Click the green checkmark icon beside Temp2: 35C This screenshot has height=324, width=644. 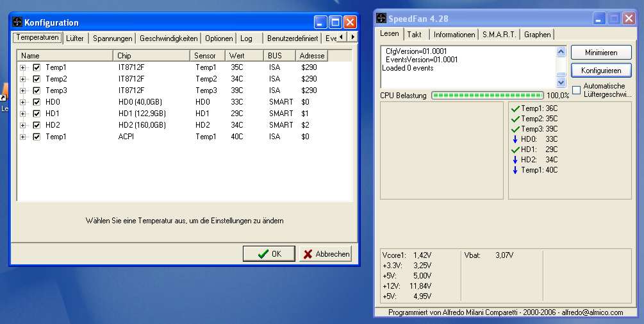(515, 119)
